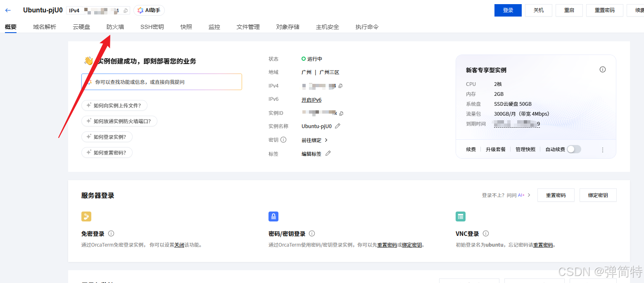Click the 到期时间 expiry date value

517,124
